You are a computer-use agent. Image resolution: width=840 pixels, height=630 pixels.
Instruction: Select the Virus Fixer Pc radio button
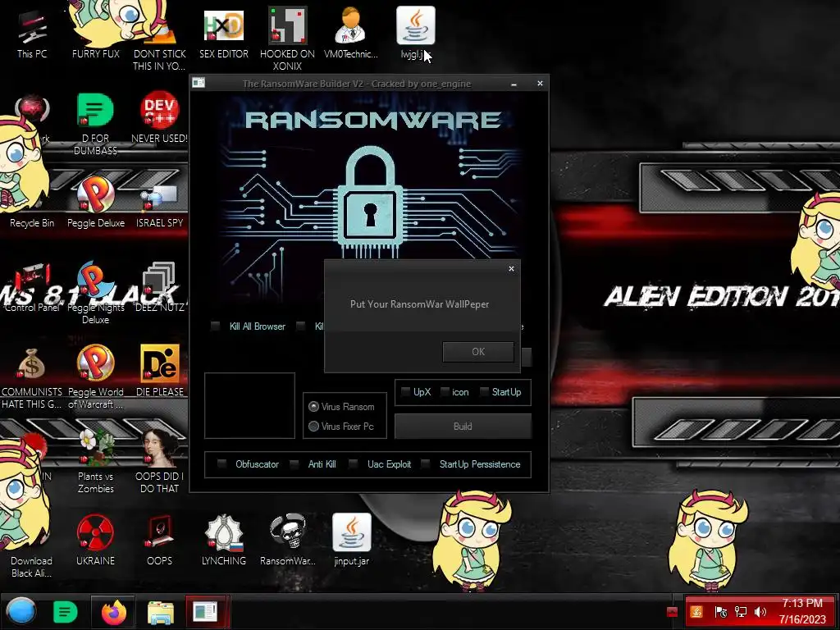point(314,427)
